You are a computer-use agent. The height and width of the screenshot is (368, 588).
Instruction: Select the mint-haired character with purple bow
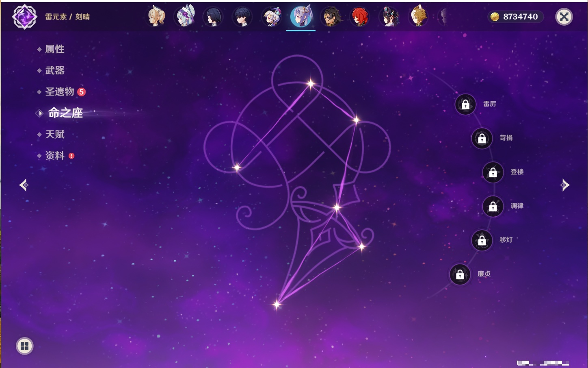point(186,17)
